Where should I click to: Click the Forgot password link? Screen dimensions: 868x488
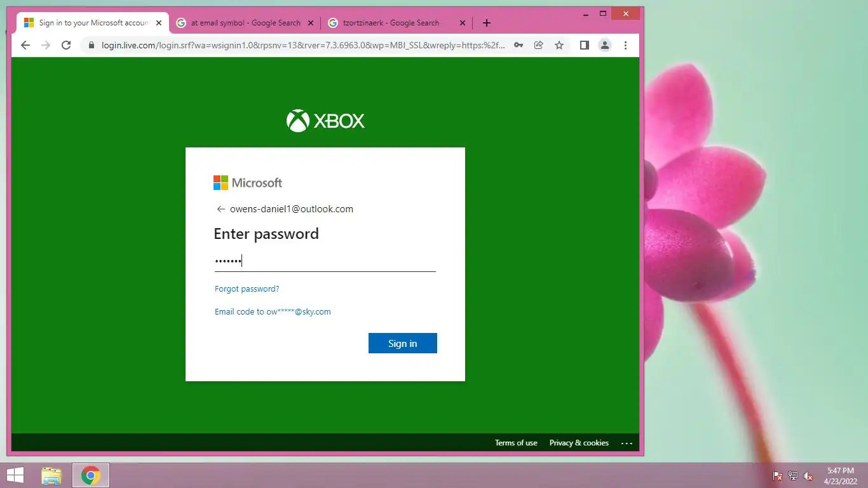click(247, 289)
